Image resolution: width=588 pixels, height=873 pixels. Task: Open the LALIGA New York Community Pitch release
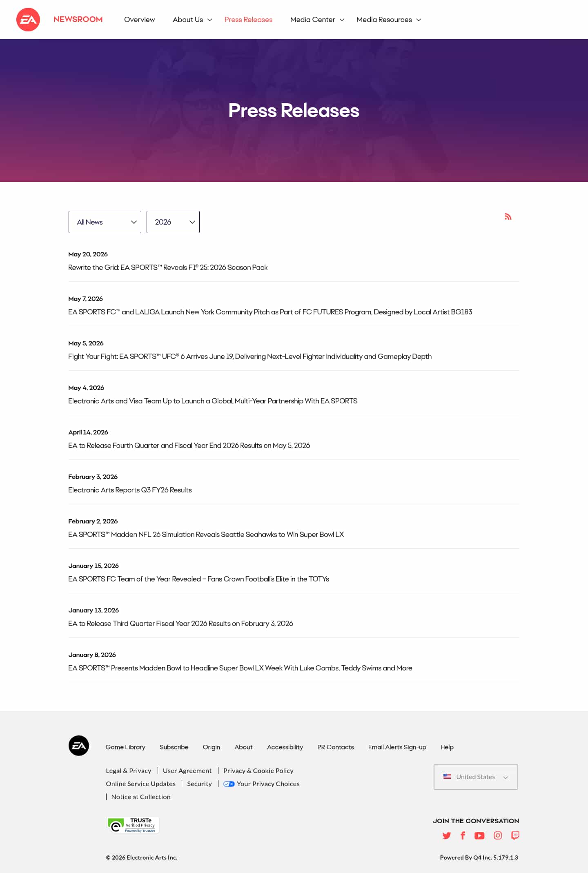[x=270, y=312]
